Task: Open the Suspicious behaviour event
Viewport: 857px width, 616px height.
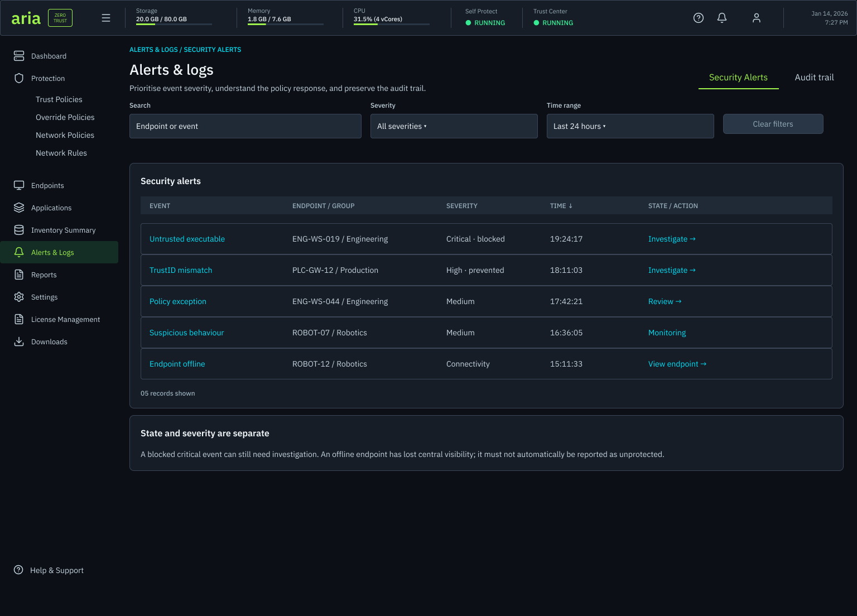Action: pos(186,333)
